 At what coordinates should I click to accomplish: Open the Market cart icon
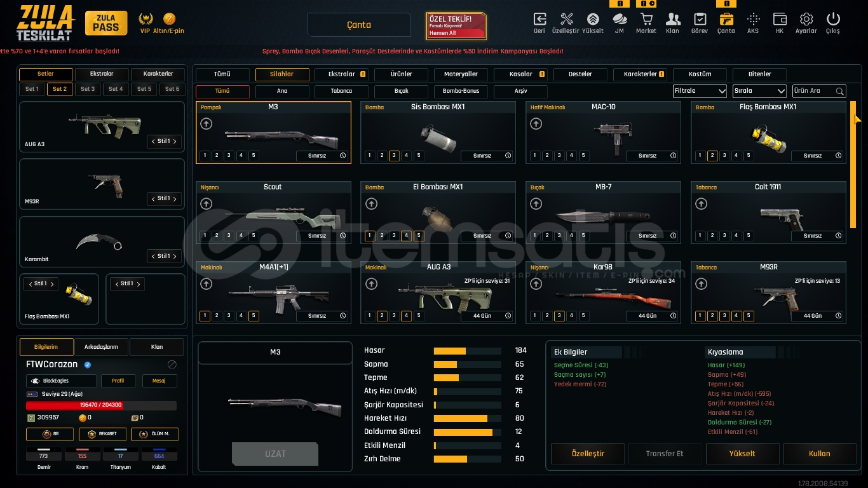646,19
